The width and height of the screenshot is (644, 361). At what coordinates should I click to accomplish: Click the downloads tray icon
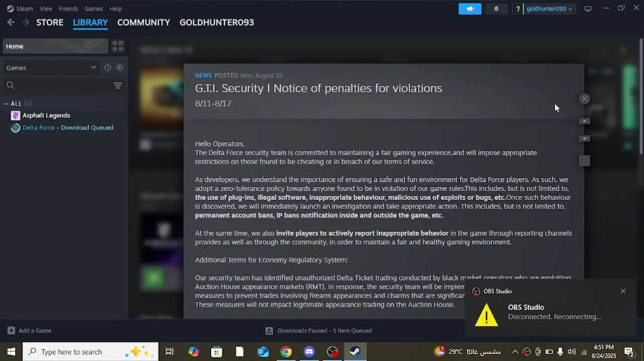click(269, 330)
